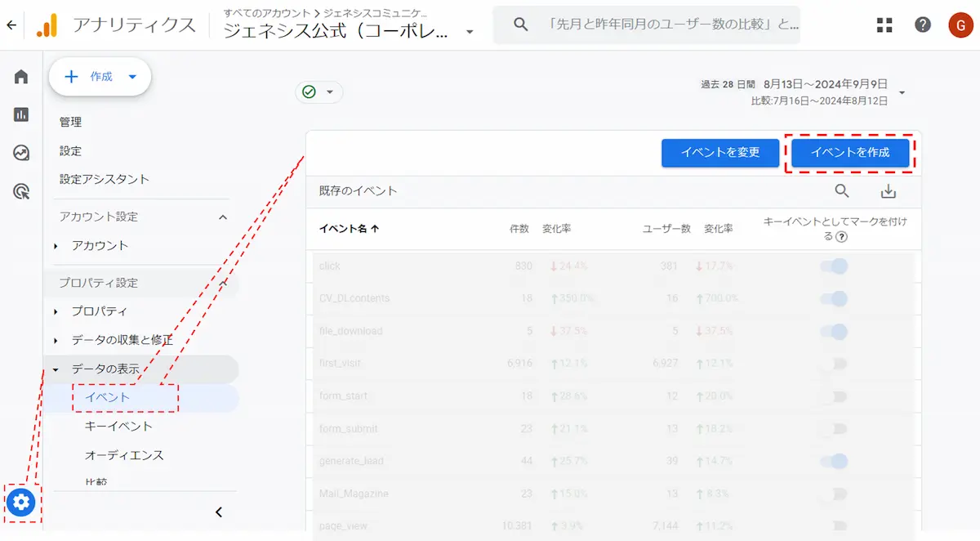Screen dimensions: 980x541
Task: Collapse the データの表示 tree item
Action: coord(56,369)
